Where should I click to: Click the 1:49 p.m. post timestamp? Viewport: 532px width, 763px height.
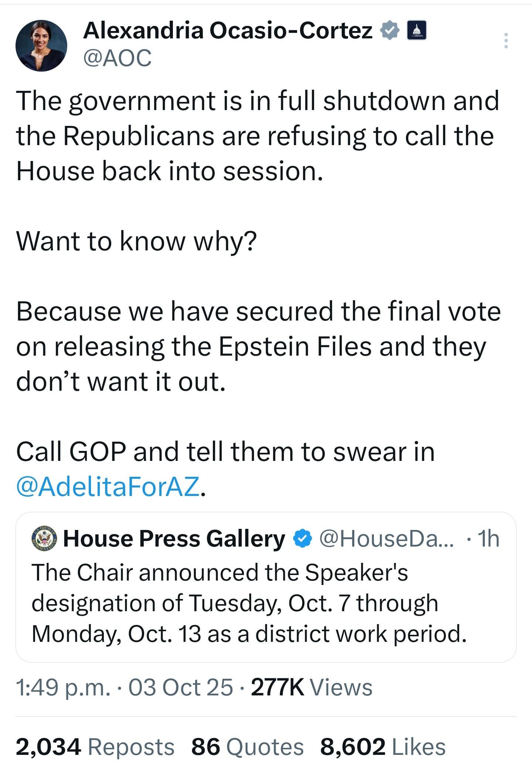[62, 687]
